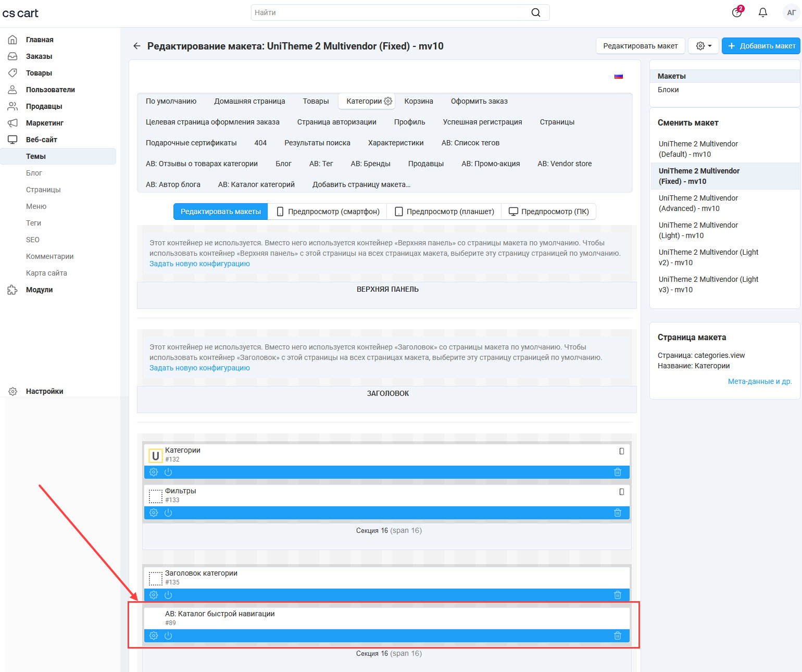The height and width of the screenshot is (672, 802).
Task: Open settings gear of block #89
Action: tap(154, 636)
